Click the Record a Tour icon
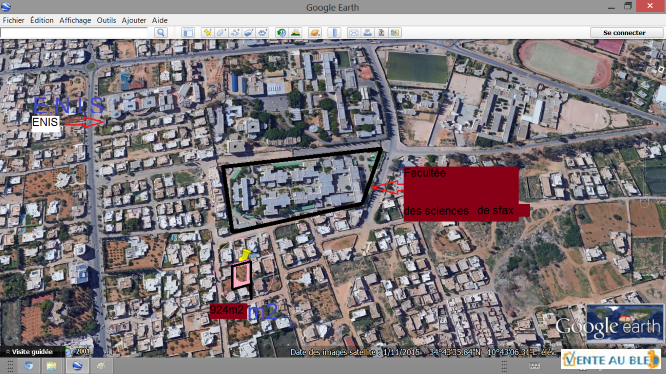Screen dimensions: 666x374 pyautogui.click(x=263, y=33)
